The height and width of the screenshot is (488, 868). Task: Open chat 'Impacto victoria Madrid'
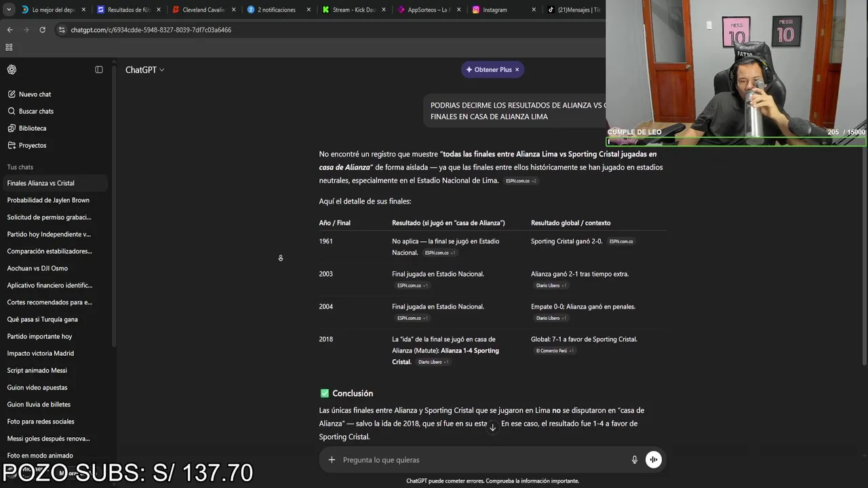(54, 353)
